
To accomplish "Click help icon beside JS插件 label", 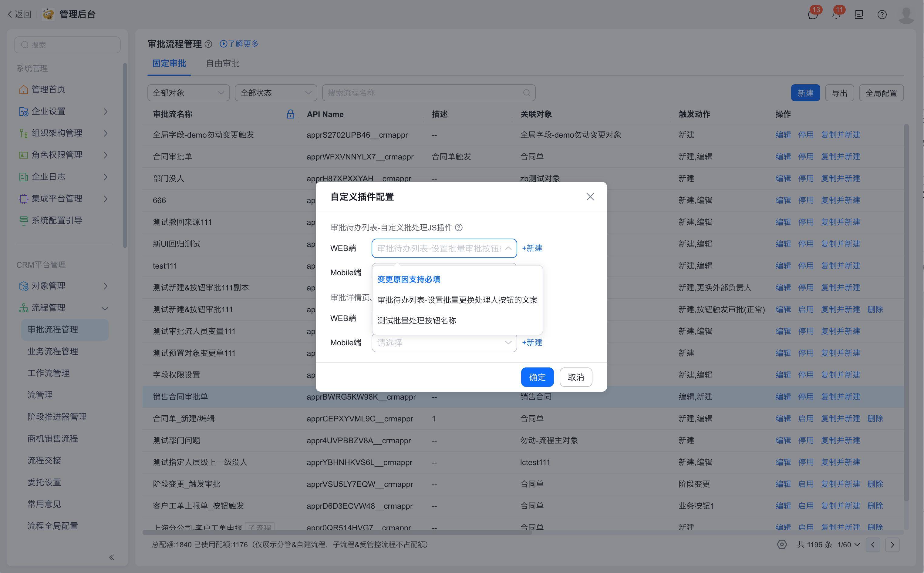I will (x=459, y=227).
